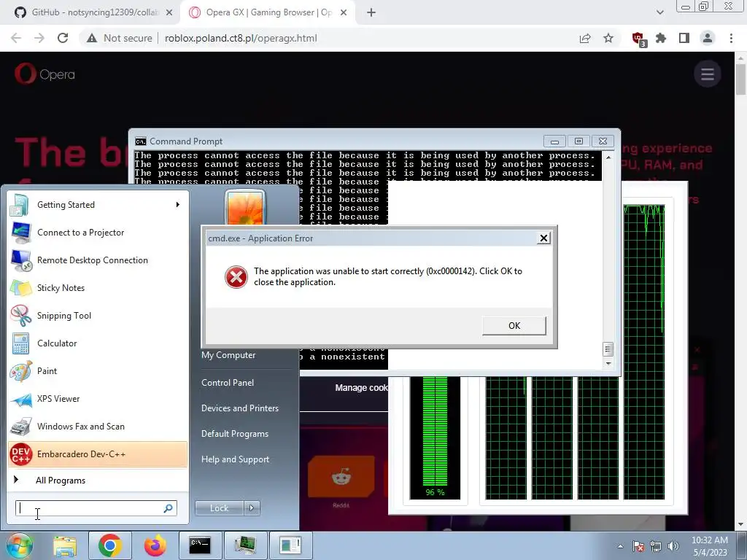Reload the page

pos(63,38)
